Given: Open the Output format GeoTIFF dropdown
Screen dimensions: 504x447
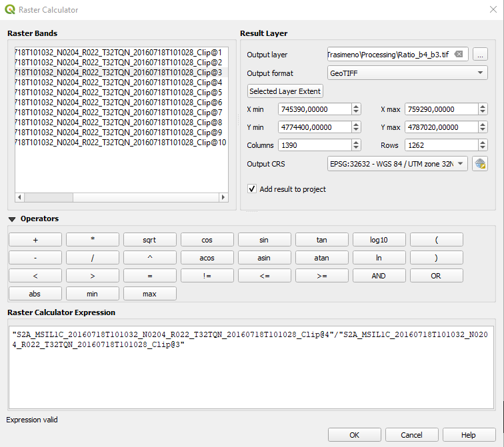Looking at the screenshot, I should coord(407,73).
